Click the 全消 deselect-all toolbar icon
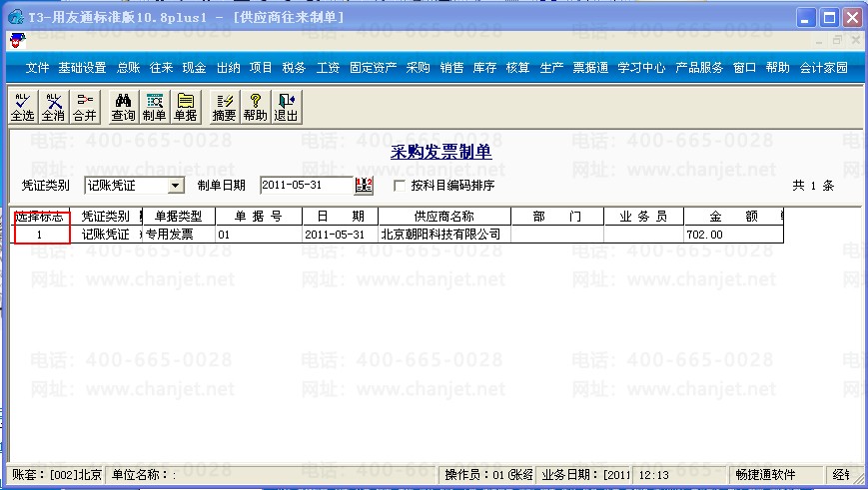This screenshot has width=868, height=490. point(54,107)
